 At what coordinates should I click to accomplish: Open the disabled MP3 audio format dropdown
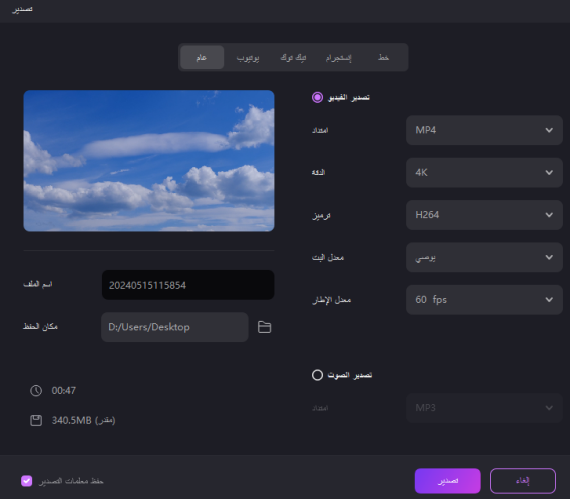484,408
